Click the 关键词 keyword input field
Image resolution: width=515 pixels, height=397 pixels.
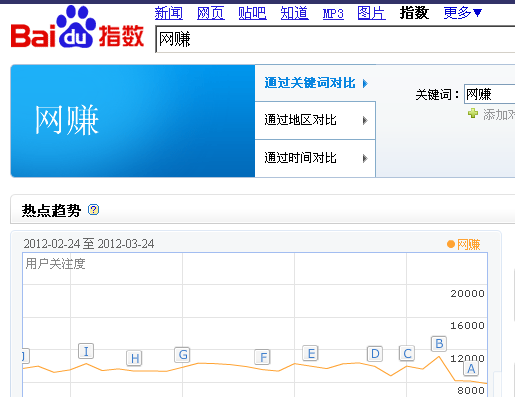(x=490, y=94)
